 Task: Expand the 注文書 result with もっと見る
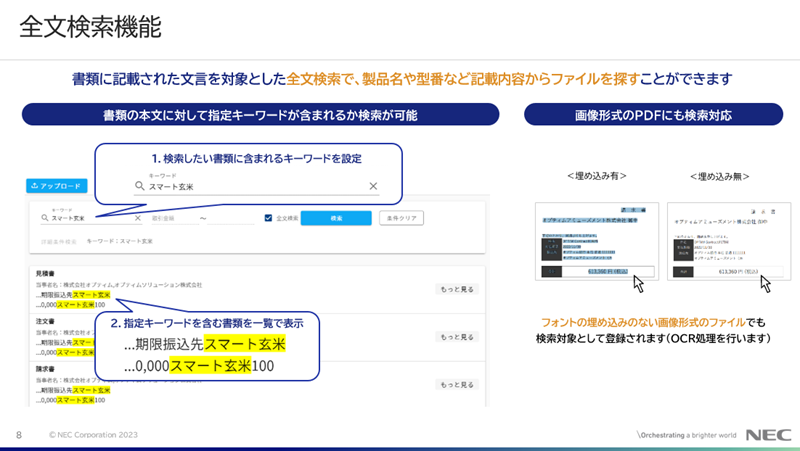coord(457,337)
